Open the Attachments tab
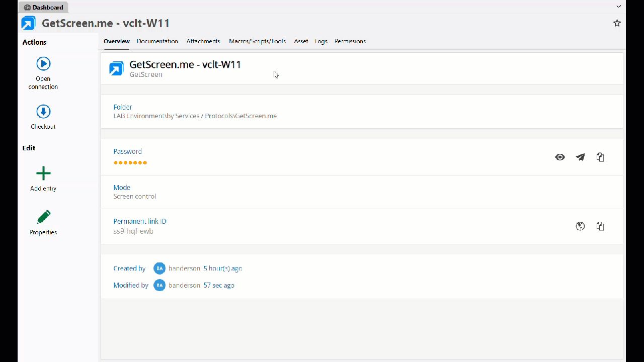Screen dimensions: 644x362 coord(203,41)
